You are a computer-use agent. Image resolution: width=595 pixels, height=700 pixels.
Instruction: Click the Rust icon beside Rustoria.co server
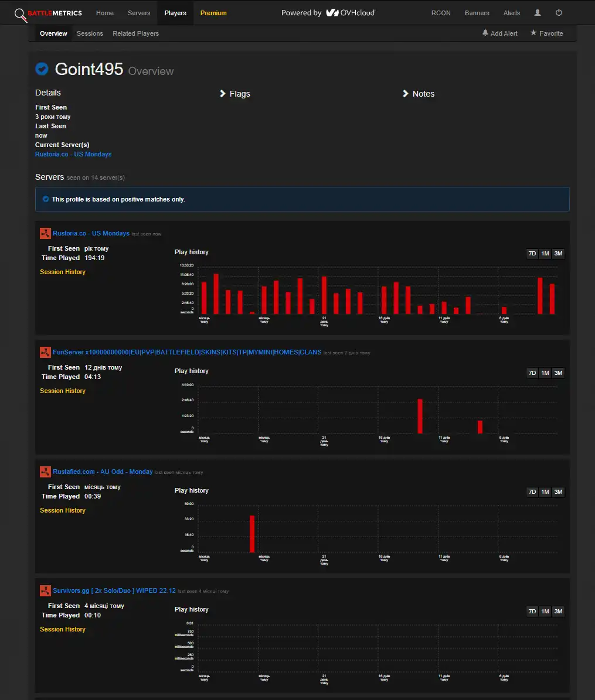pyautogui.click(x=45, y=234)
